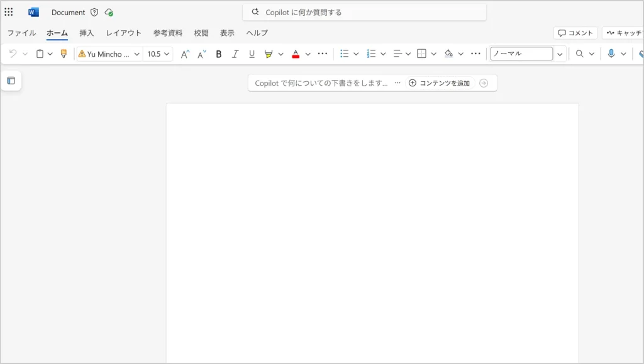The height and width of the screenshot is (364, 644).
Task: Click the コンテンツを追加 button
Action: pyautogui.click(x=439, y=83)
